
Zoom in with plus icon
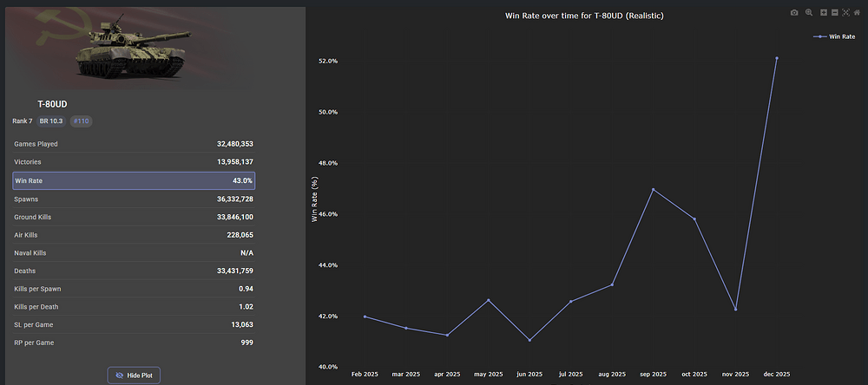click(x=824, y=13)
